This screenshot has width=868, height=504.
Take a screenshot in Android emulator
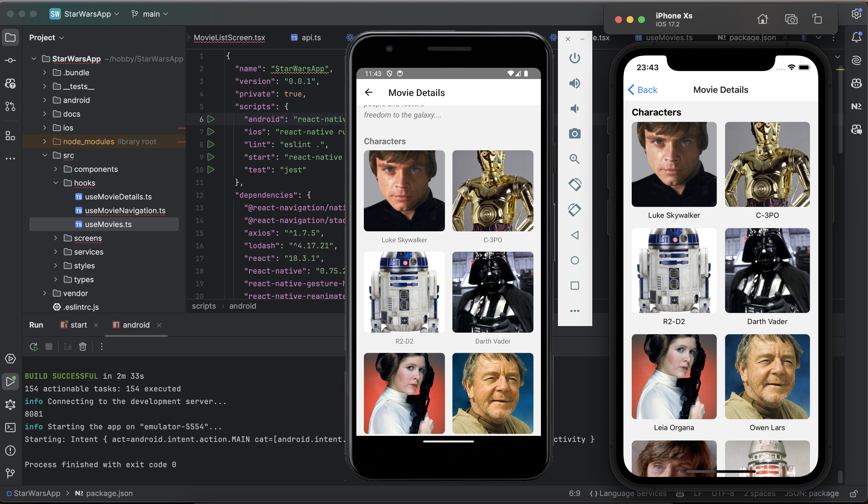[575, 134]
